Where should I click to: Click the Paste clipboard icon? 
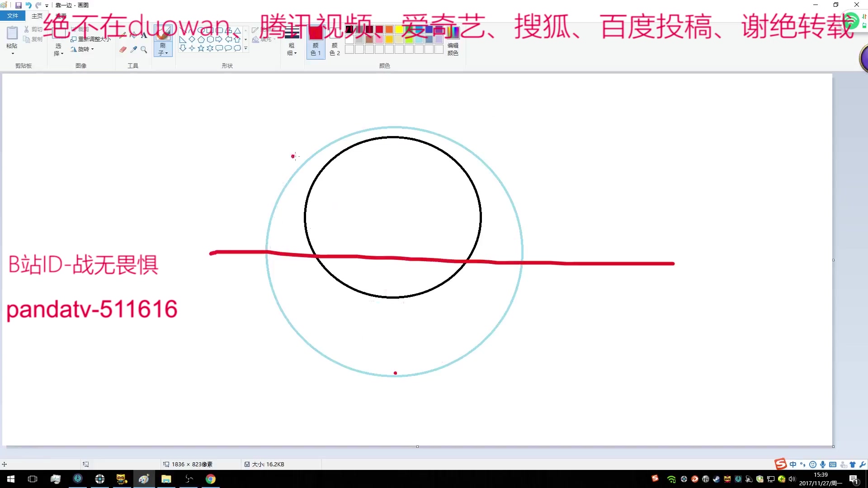[x=12, y=33]
